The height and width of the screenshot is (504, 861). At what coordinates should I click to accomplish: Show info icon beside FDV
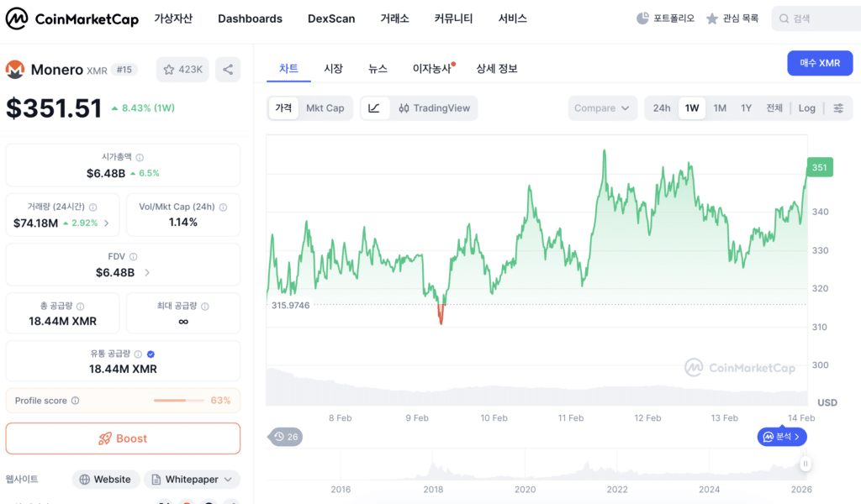click(x=134, y=257)
